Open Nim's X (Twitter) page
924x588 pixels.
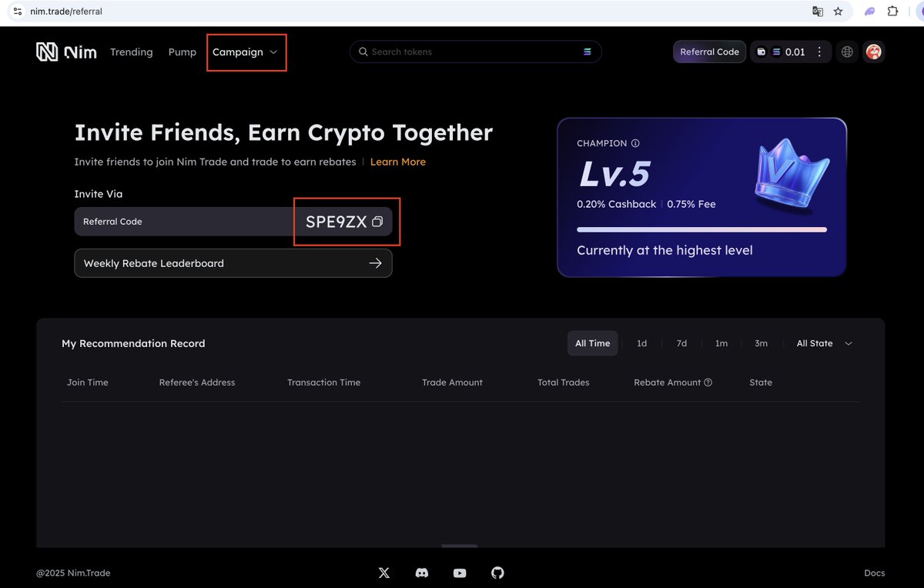point(384,573)
